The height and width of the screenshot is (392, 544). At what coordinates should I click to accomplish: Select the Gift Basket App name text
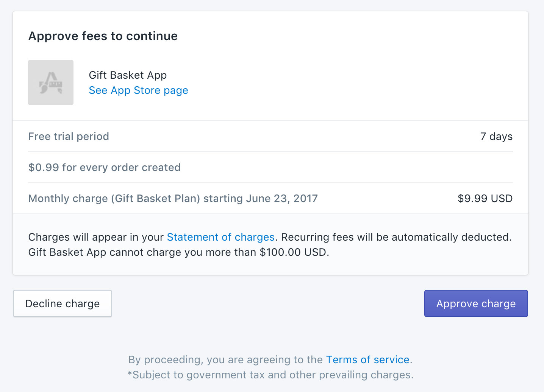click(128, 75)
